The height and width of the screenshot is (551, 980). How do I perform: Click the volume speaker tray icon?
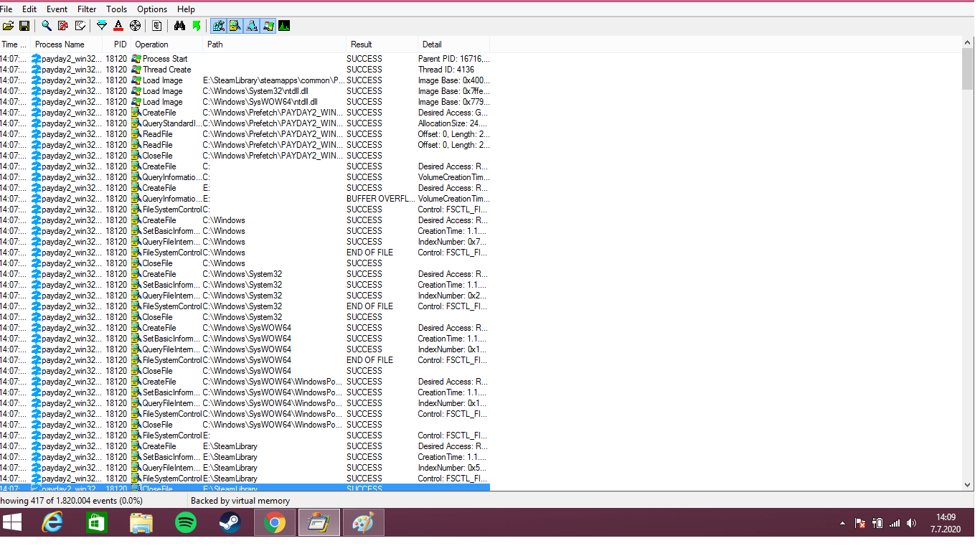[x=912, y=524]
